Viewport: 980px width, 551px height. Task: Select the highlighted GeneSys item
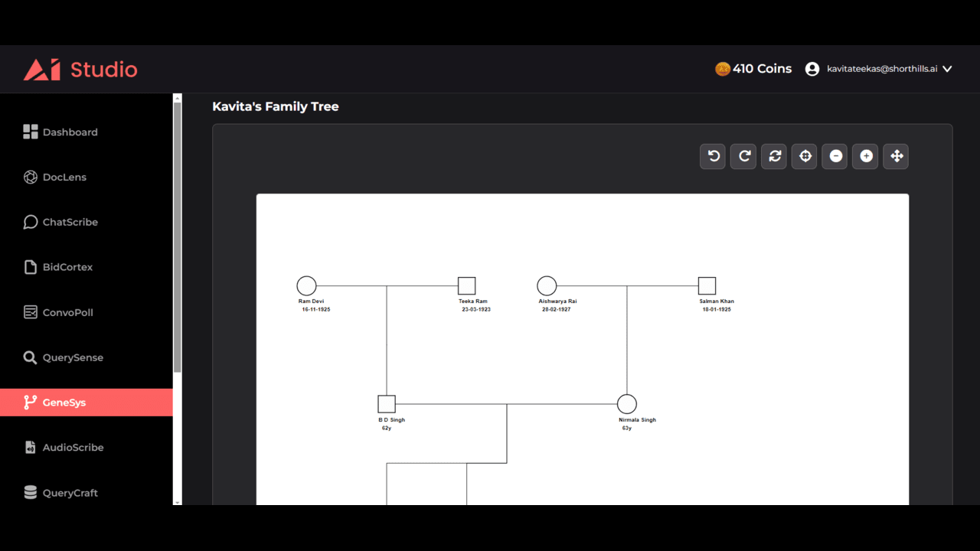click(87, 403)
